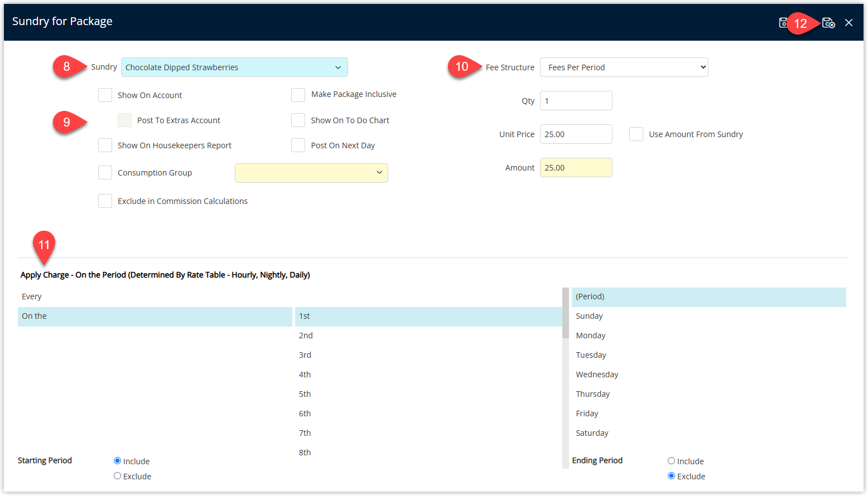Viewport: 868px width, 496px height.
Task: Choose 4th in the ordinal list
Action: click(x=428, y=375)
